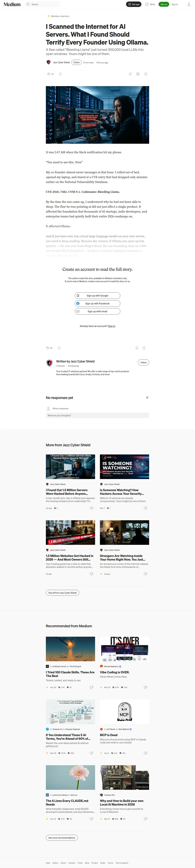Open the RIP MCP tombstone thumbnail
The height and width of the screenshot is (868, 195).
[x=125, y=712]
